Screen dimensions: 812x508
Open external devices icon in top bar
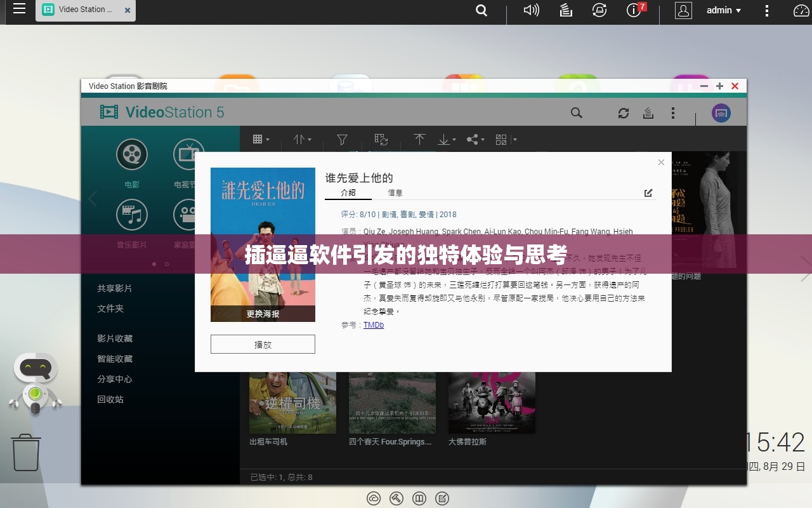click(599, 10)
